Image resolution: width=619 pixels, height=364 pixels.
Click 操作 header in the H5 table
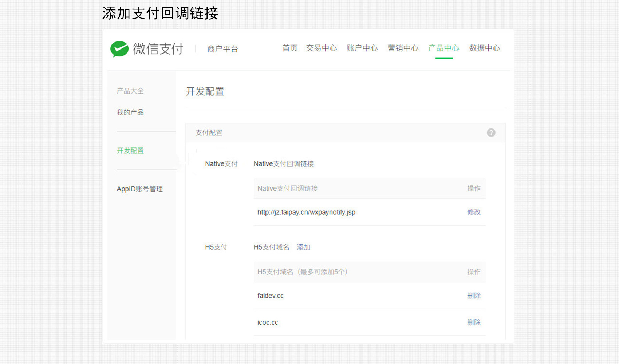pos(474,272)
